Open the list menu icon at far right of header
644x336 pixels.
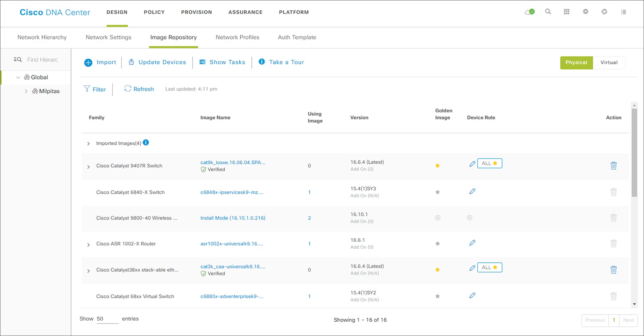623,12
